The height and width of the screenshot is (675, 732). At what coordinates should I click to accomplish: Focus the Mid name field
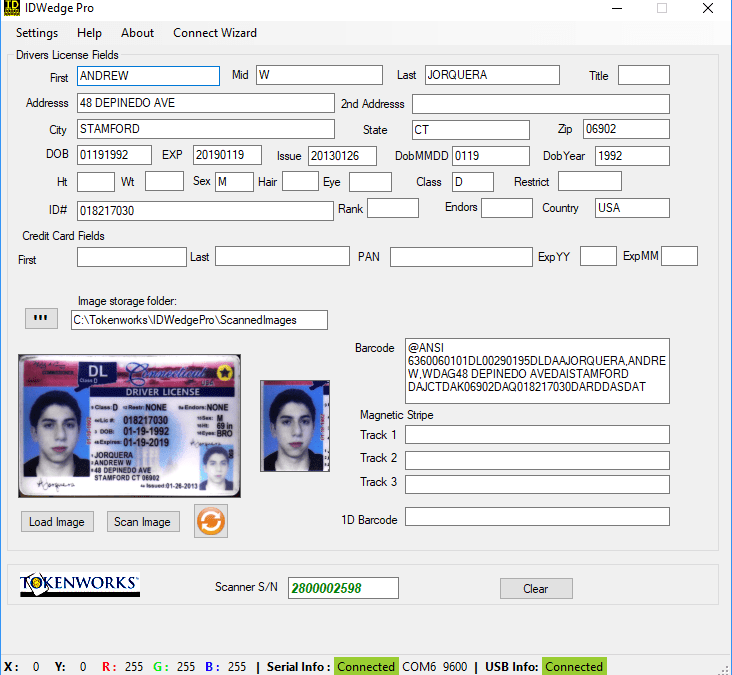coord(319,75)
